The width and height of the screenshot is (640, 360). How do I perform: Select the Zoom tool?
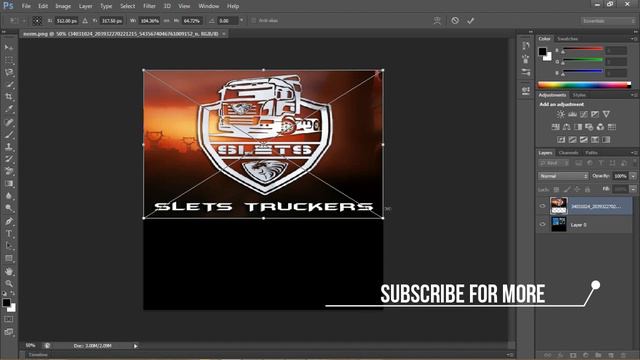(x=9, y=284)
